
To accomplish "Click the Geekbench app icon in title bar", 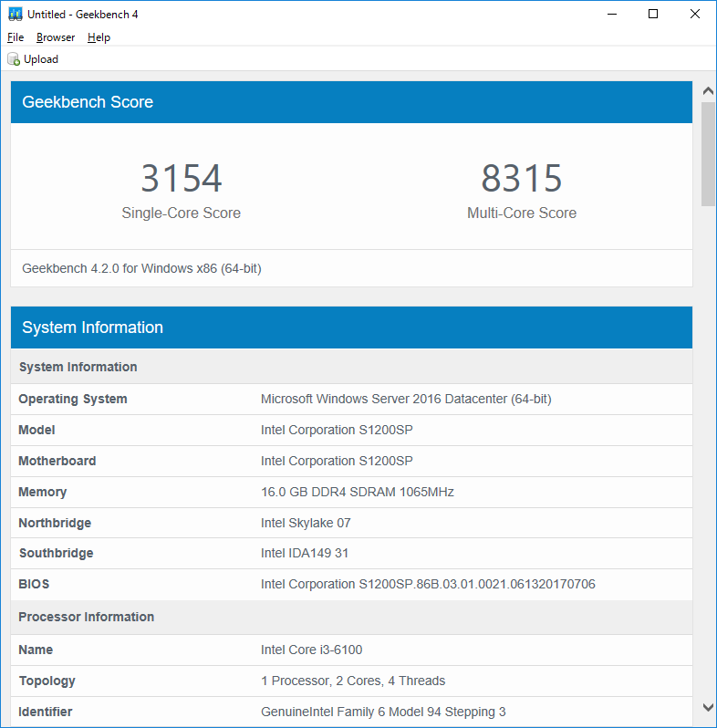I will (x=16, y=15).
